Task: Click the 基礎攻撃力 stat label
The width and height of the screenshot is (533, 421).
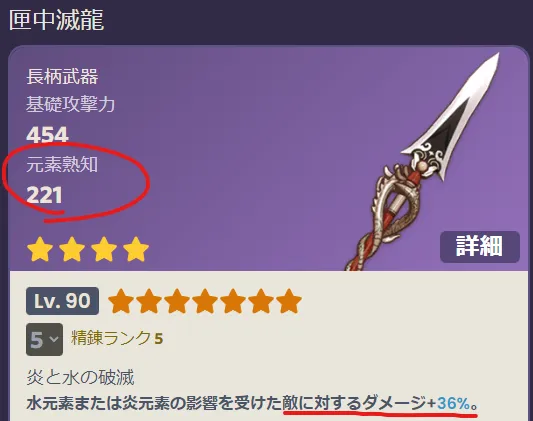Action: point(70,104)
